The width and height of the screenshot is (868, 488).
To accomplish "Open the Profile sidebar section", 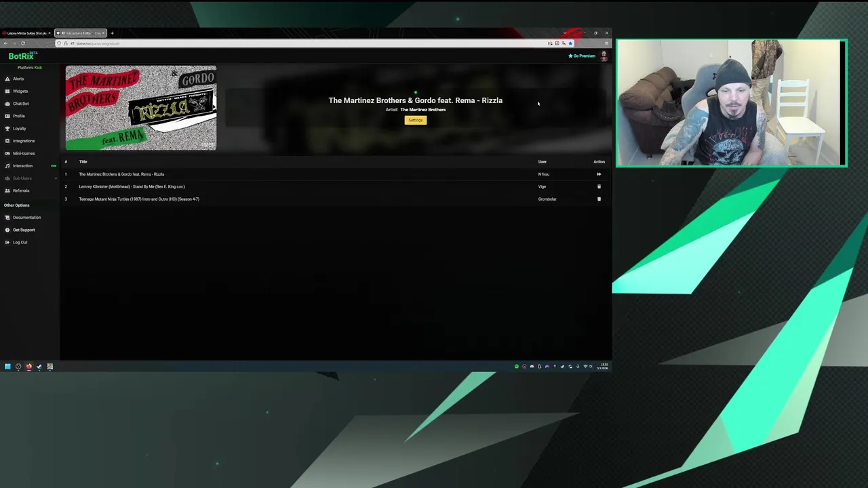I will tap(19, 116).
